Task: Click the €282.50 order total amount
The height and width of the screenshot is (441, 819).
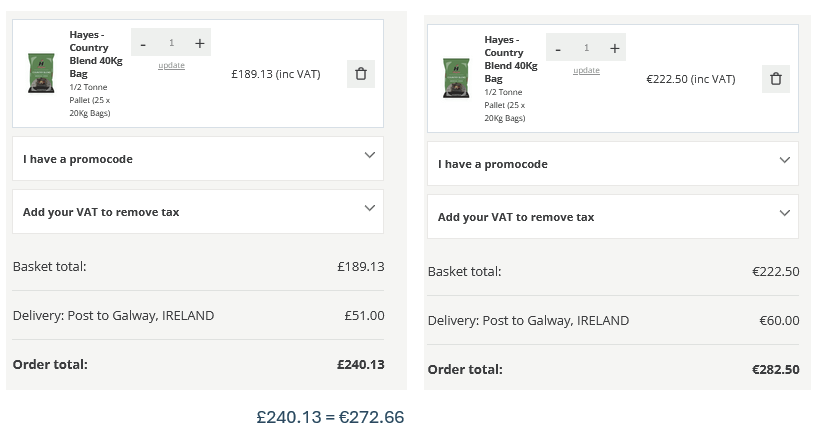Action: coord(775,369)
